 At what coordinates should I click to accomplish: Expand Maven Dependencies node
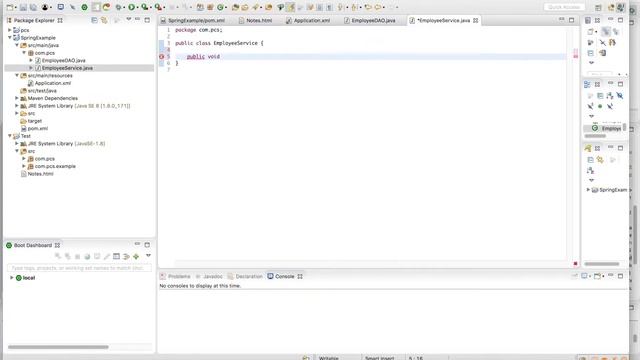tap(17, 98)
